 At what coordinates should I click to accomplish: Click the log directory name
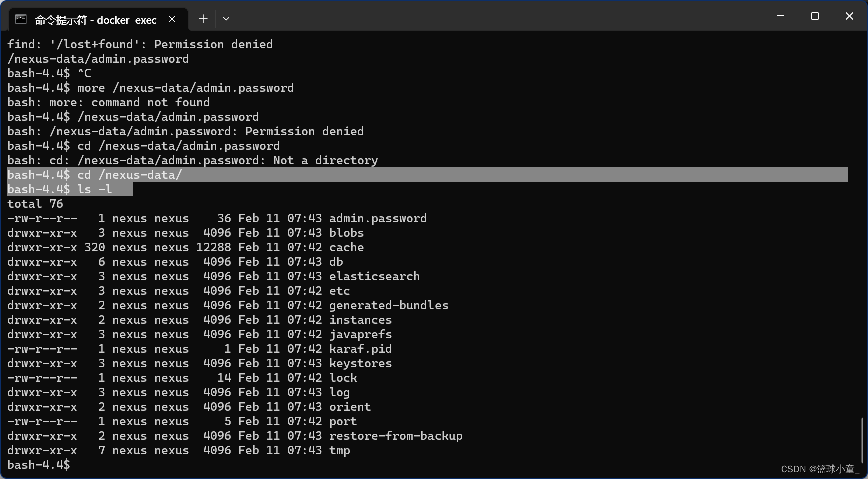(339, 392)
